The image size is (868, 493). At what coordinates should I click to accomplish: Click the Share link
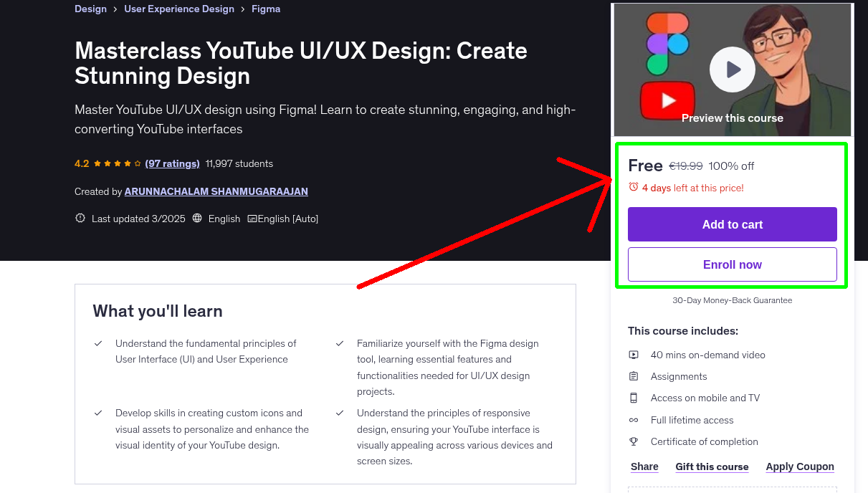pos(644,466)
